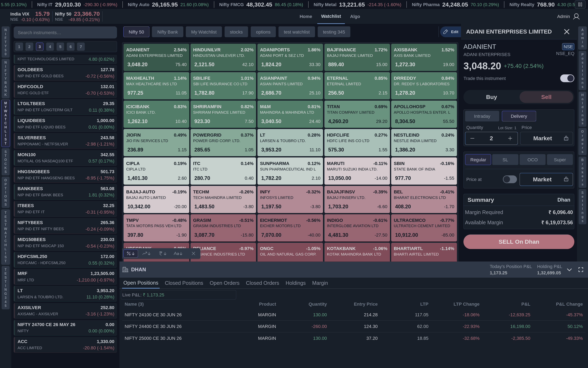
Task: Select NIFTY50 vertical left tab
Action: [6, 42]
